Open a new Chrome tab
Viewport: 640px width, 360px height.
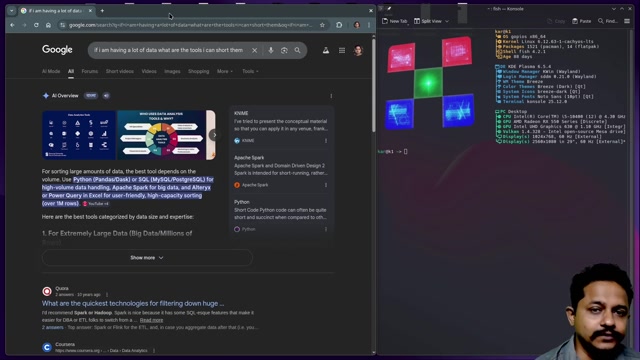(102, 11)
